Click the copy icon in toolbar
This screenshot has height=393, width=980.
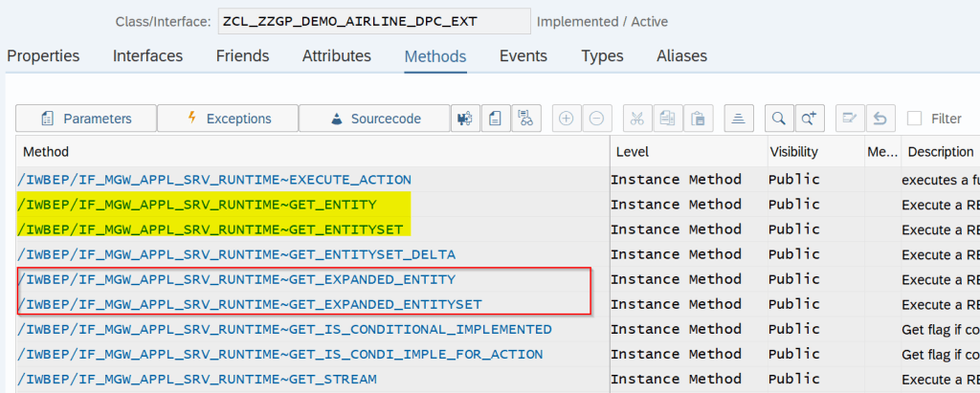668,119
